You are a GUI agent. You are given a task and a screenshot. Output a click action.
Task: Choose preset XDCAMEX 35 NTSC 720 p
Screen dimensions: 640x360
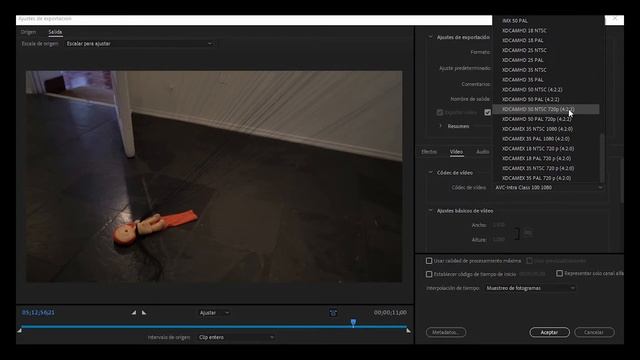point(546,168)
